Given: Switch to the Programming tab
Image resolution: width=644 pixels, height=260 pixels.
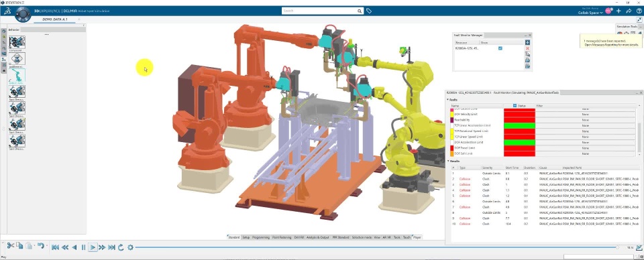Looking at the screenshot, I should pos(261,237).
